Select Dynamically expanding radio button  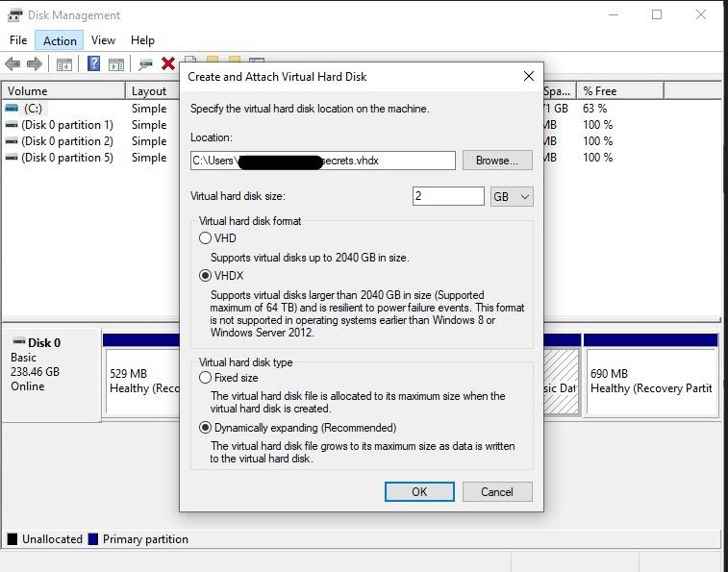tap(205, 428)
